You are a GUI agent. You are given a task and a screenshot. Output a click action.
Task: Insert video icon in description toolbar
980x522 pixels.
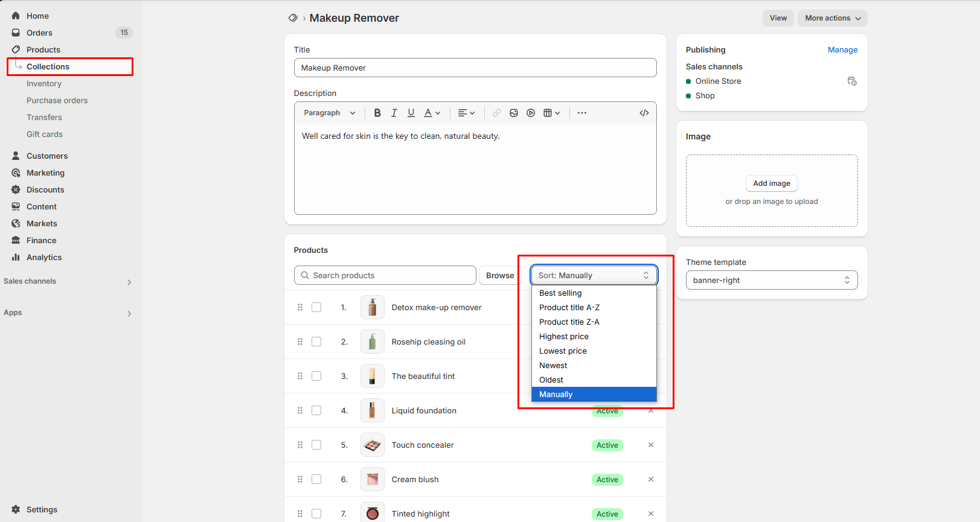pyautogui.click(x=531, y=113)
